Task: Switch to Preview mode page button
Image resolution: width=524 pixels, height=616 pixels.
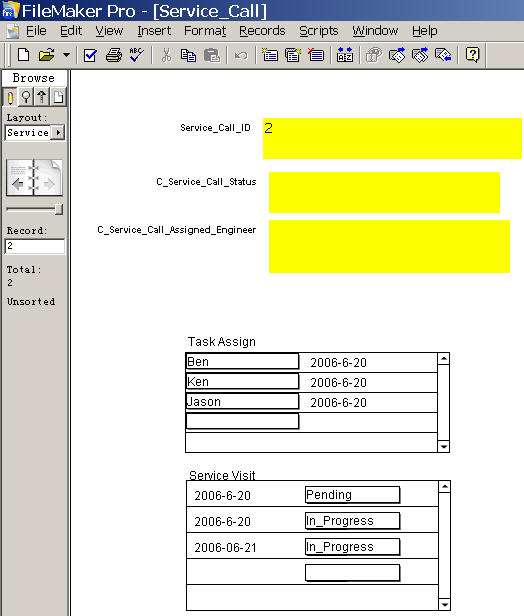Action: pos(58,97)
